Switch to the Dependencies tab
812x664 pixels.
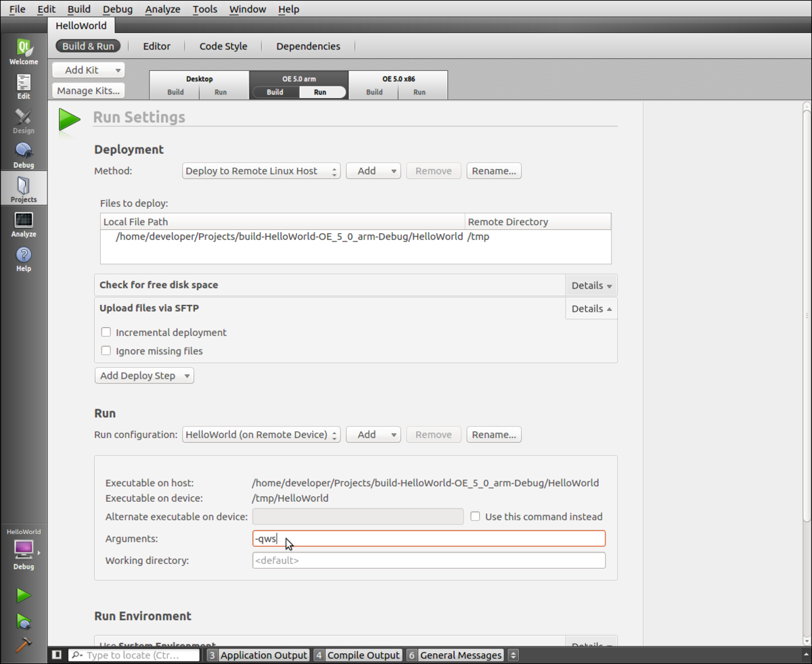tap(308, 46)
